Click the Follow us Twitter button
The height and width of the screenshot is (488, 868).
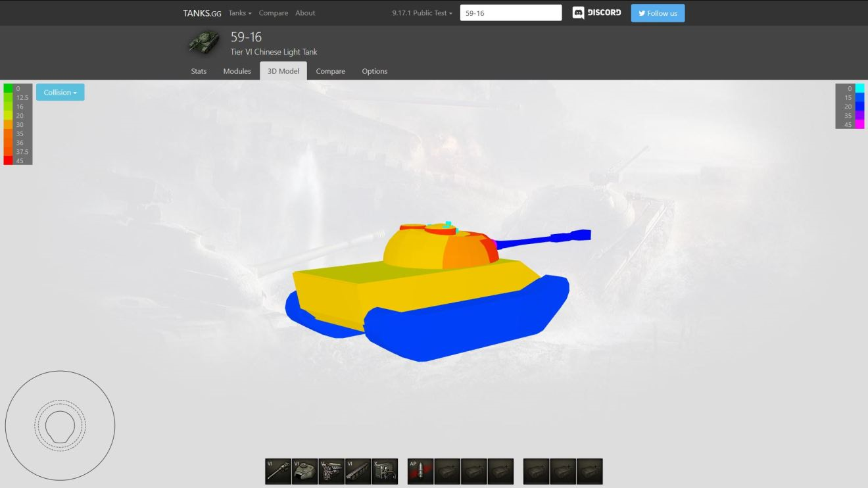click(x=658, y=13)
